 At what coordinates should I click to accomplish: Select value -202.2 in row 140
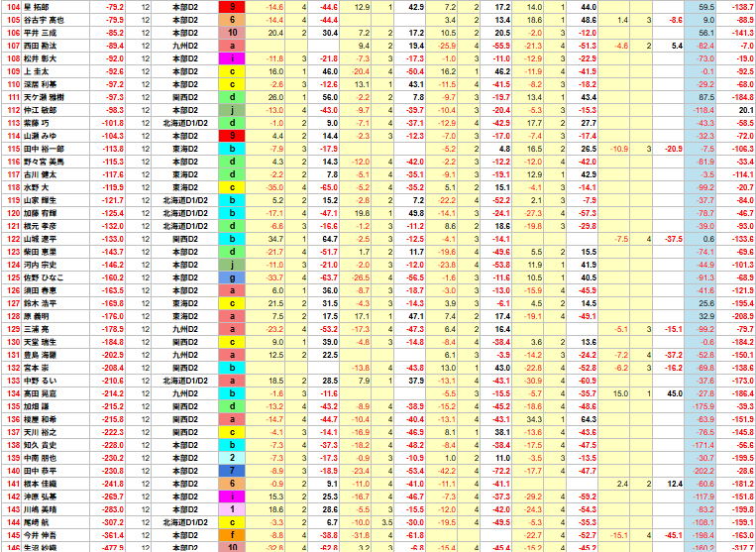pos(703,471)
